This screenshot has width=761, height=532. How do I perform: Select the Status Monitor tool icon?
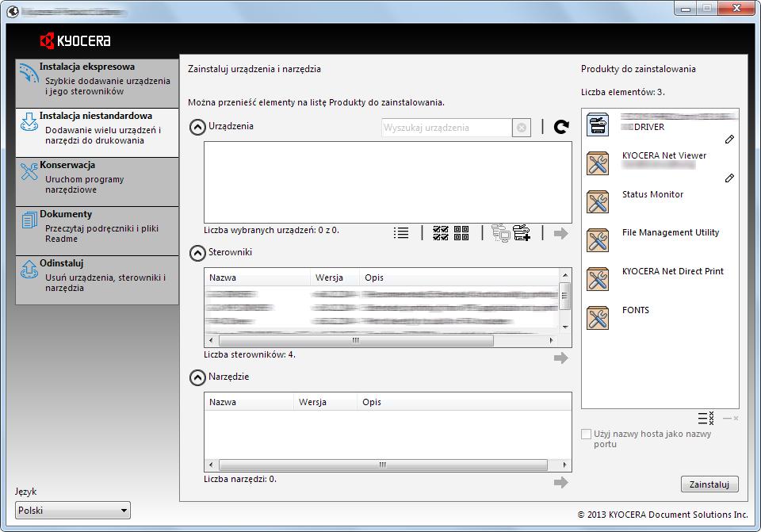click(x=598, y=202)
